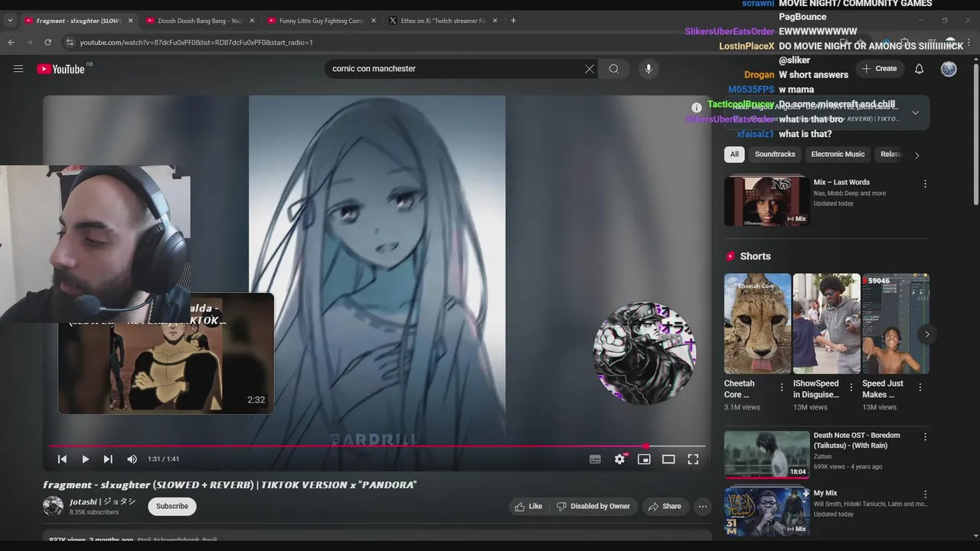Viewport: 980px width, 551px height.
Task: Open the Jotashi channel name link
Action: (x=103, y=502)
